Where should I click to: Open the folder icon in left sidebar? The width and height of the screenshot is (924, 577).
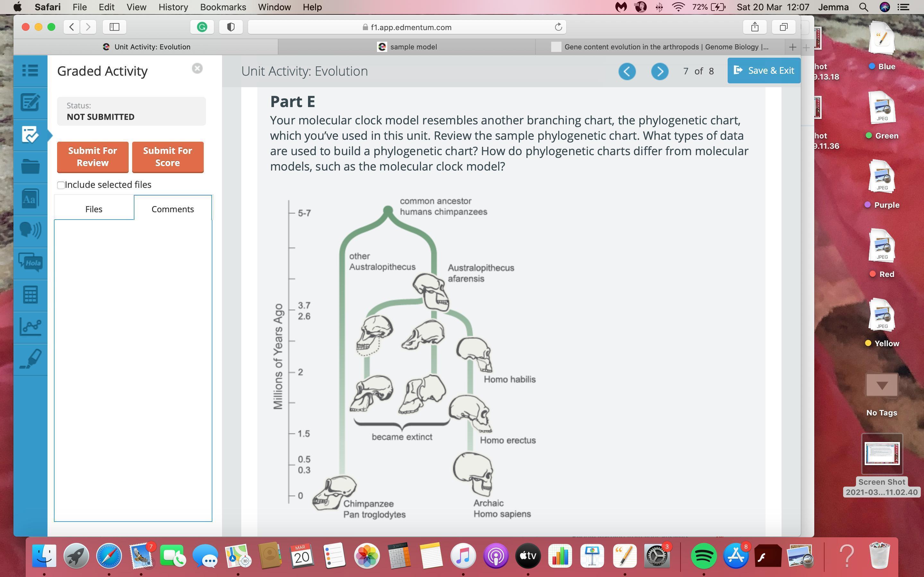pyautogui.click(x=30, y=166)
